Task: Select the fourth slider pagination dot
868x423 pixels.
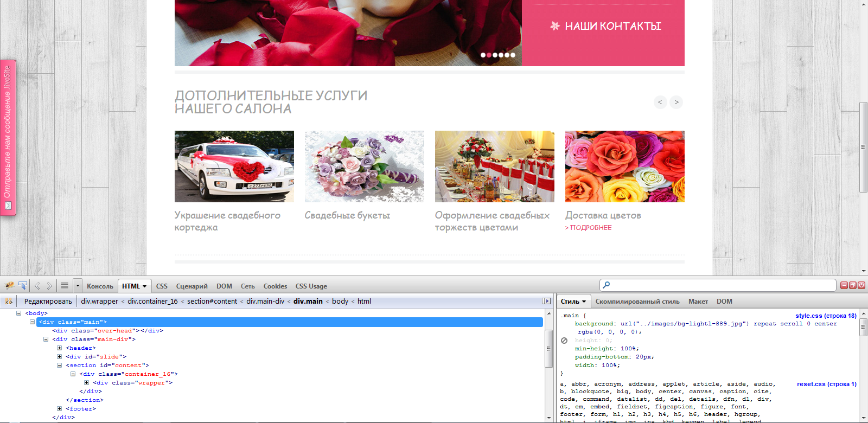Action: point(501,55)
